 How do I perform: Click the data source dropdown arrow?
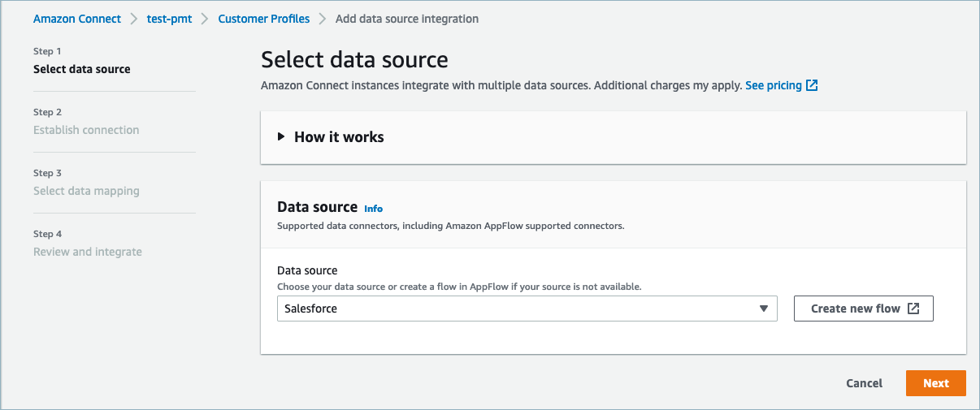763,309
